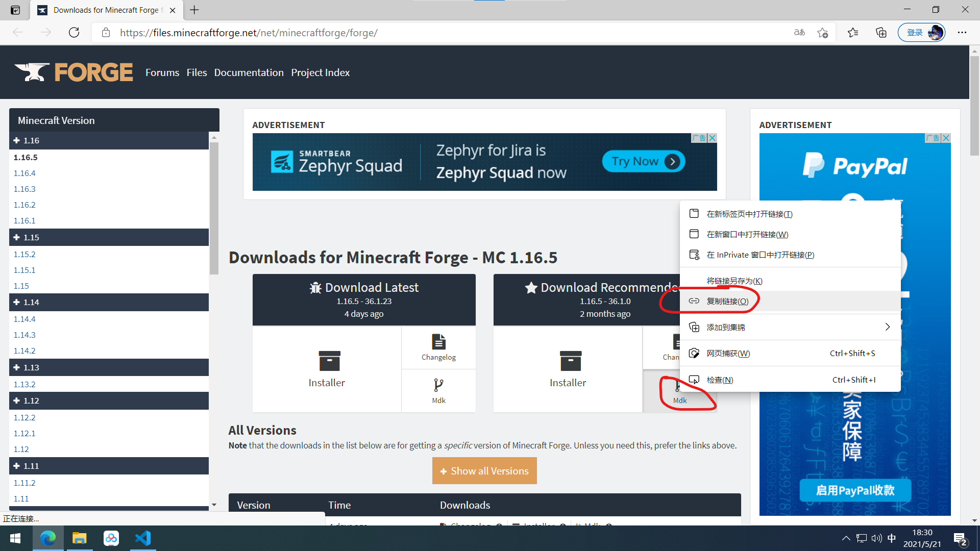Switch input method via the 中 indicator

892,538
